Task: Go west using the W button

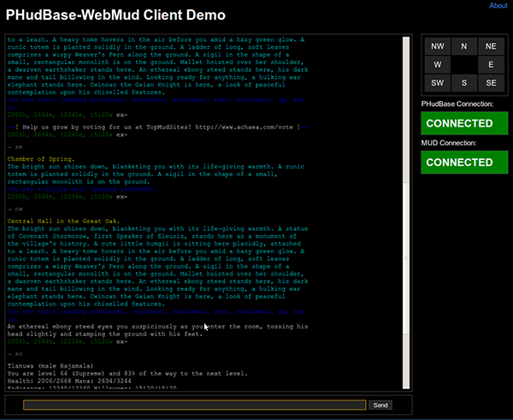Action: [x=437, y=64]
